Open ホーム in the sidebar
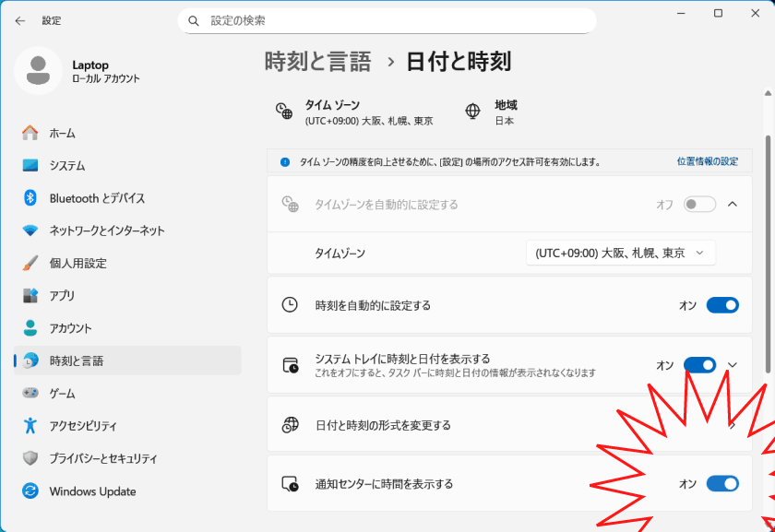Viewport: 775px width, 532px height. 127,133
